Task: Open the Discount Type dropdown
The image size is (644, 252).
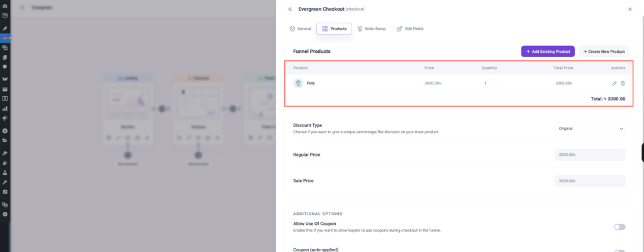Action: [x=590, y=128]
